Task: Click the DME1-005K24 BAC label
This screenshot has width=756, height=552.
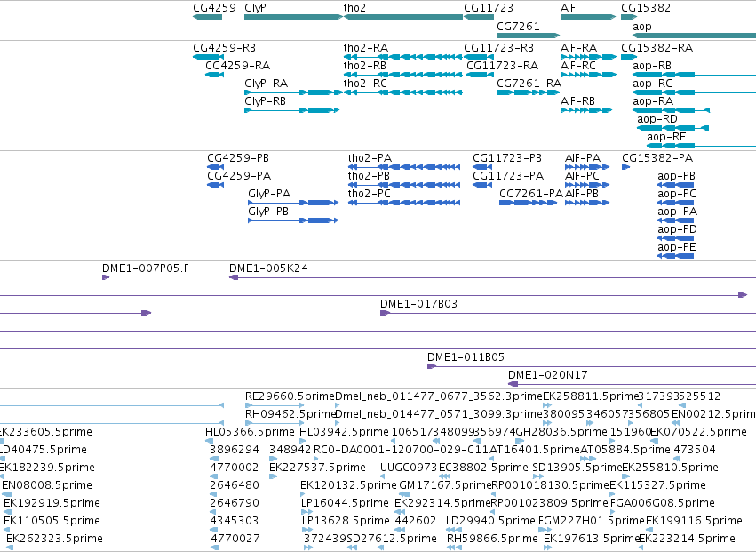Action: click(x=268, y=268)
